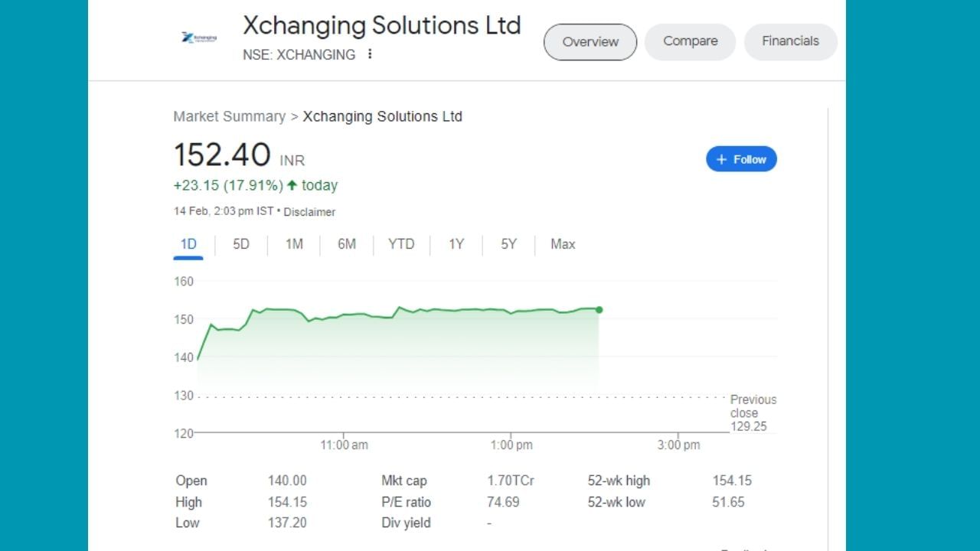Show the Max chart range

tap(563, 244)
